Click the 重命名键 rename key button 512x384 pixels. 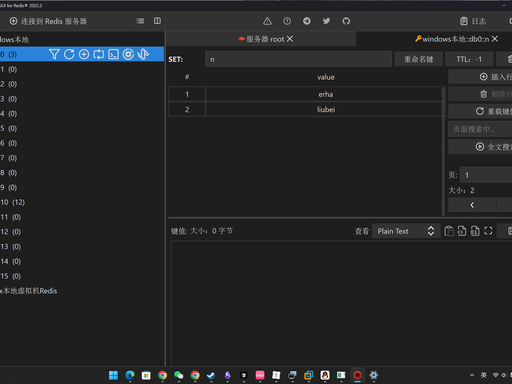click(x=419, y=59)
